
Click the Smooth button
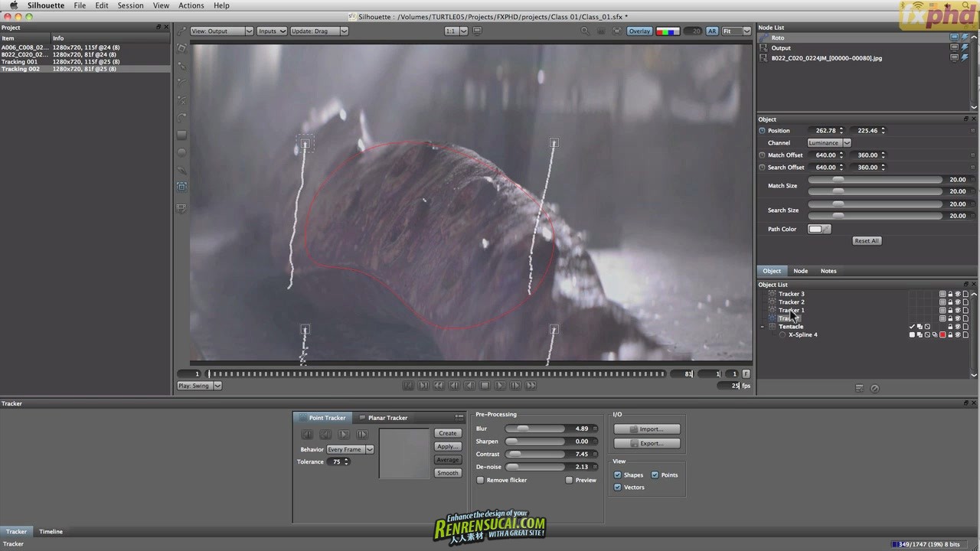coord(448,473)
